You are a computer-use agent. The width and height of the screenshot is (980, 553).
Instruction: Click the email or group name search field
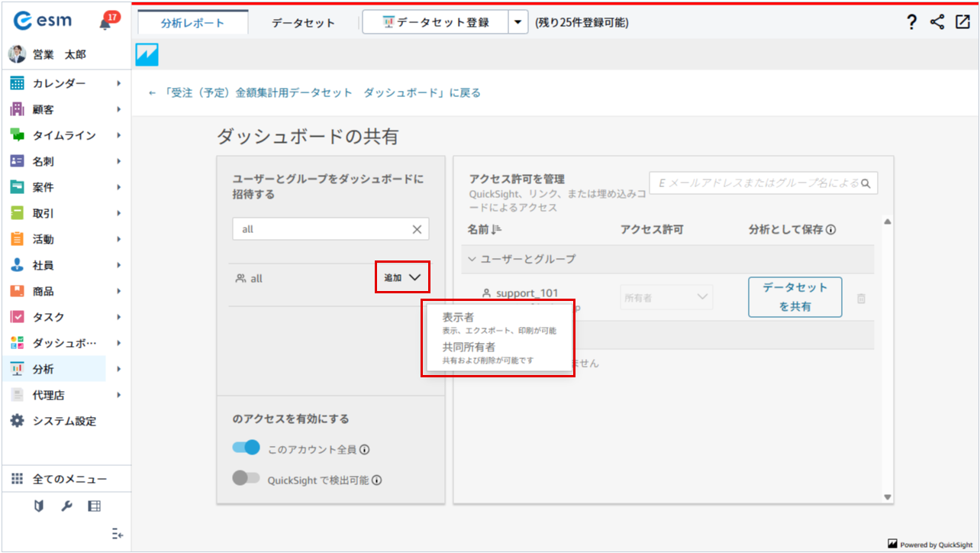(x=756, y=183)
